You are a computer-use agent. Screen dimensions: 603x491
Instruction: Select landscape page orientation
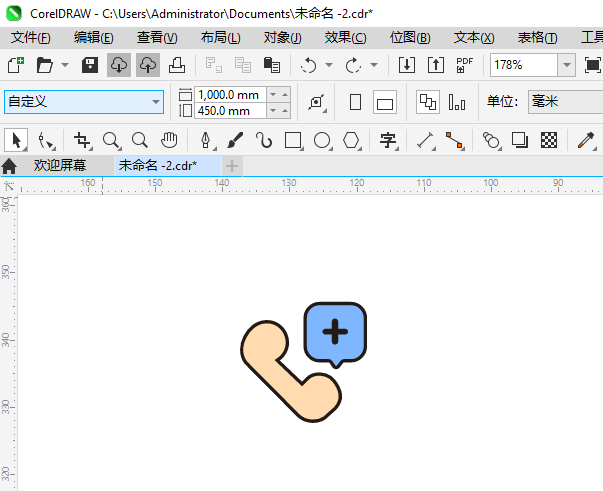[385, 102]
